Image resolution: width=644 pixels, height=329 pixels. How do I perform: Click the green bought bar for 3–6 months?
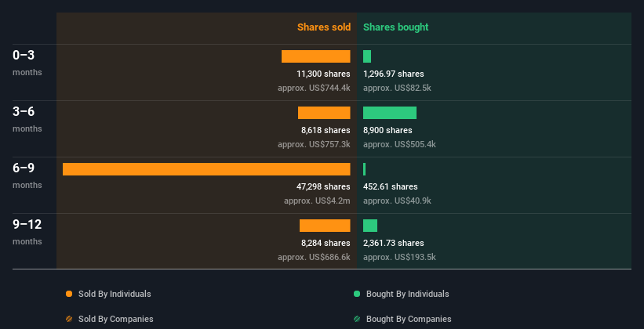(390, 113)
